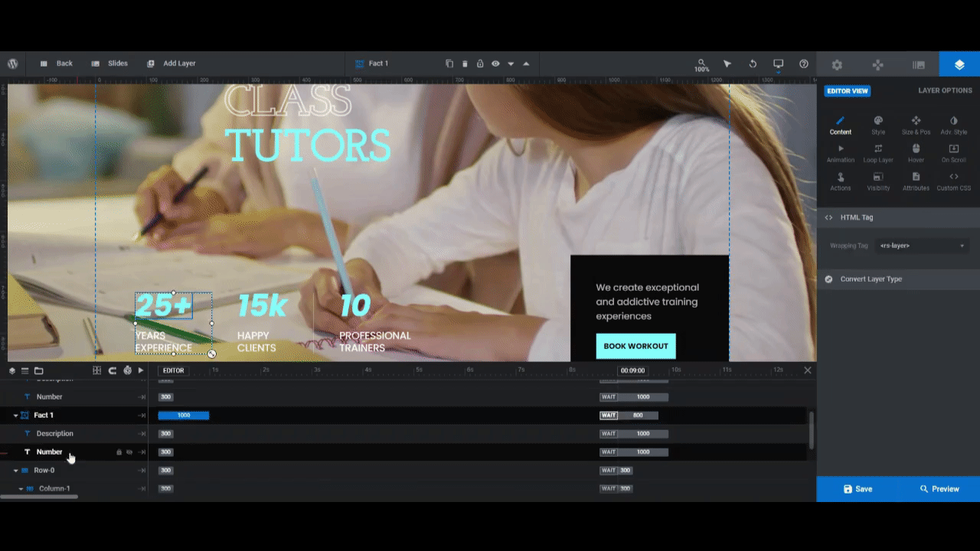Click the folder icon in timeline header
This screenshot has height=551, width=980.
click(38, 370)
